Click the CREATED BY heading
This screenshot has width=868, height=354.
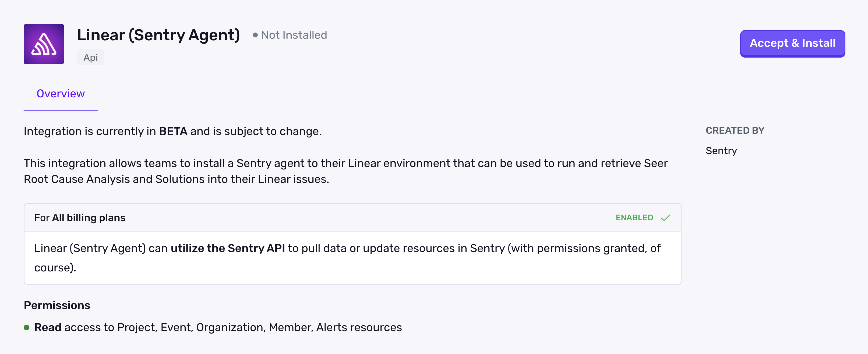(x=735, y=130)
